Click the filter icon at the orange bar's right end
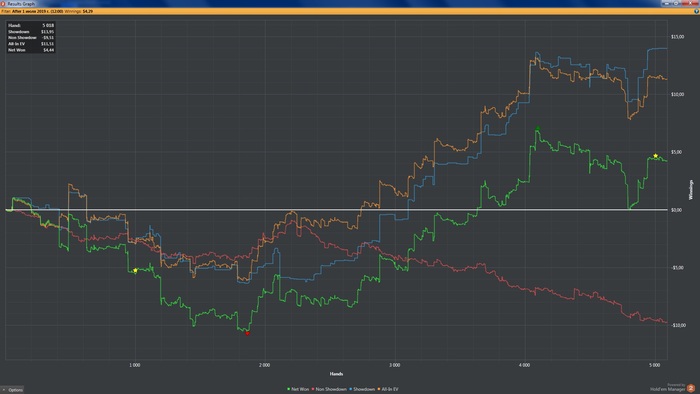 (696, 11)
